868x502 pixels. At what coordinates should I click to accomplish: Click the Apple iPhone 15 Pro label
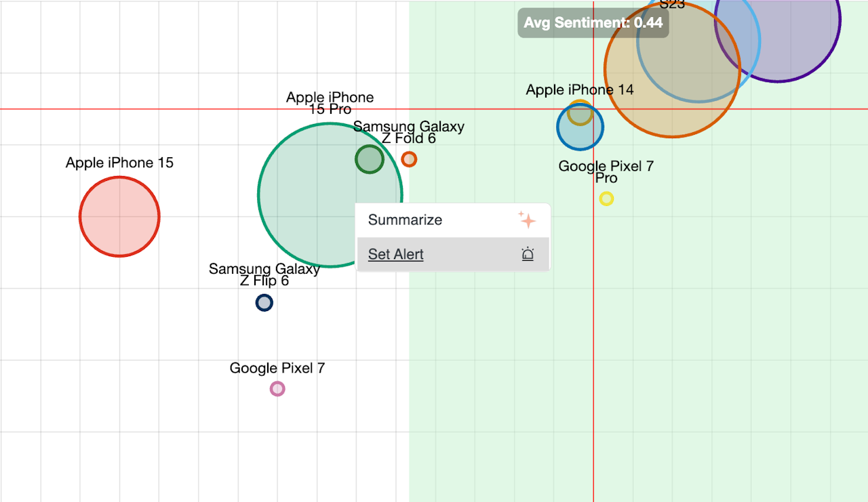pos(330,103)
